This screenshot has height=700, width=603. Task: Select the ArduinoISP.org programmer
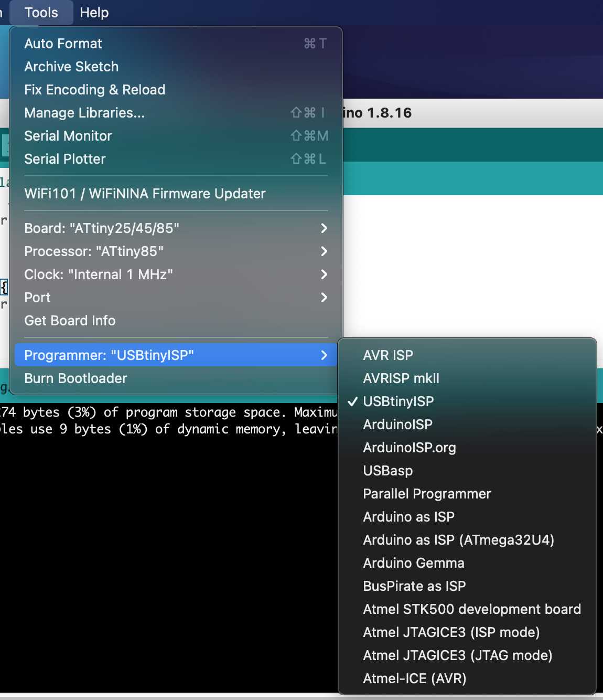tap(467, 448)
